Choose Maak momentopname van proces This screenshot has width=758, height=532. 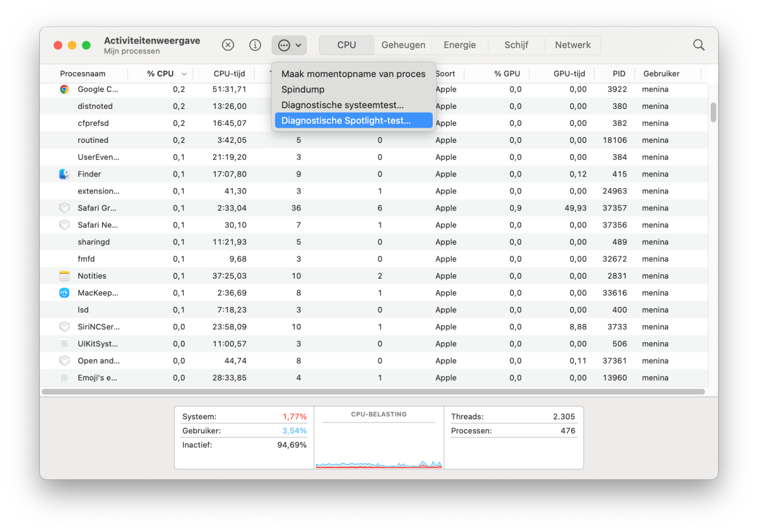tap(353, 74)
